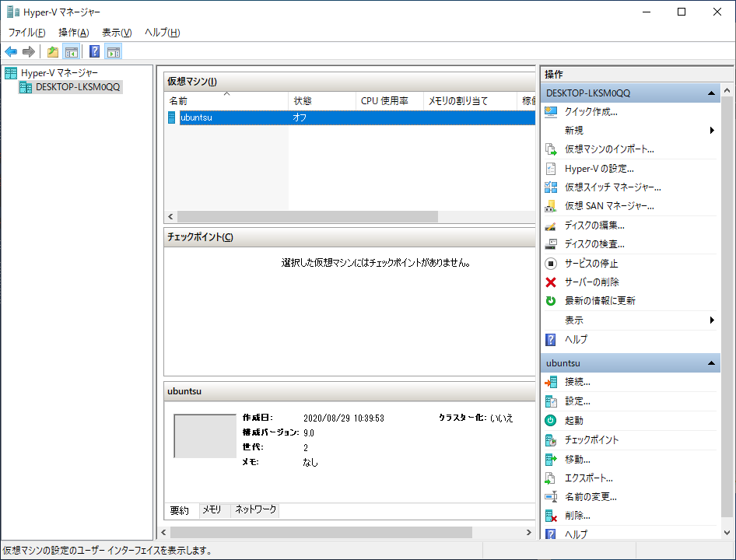
Task: Click the チェックポイント action icon
Action: (551, 439)
